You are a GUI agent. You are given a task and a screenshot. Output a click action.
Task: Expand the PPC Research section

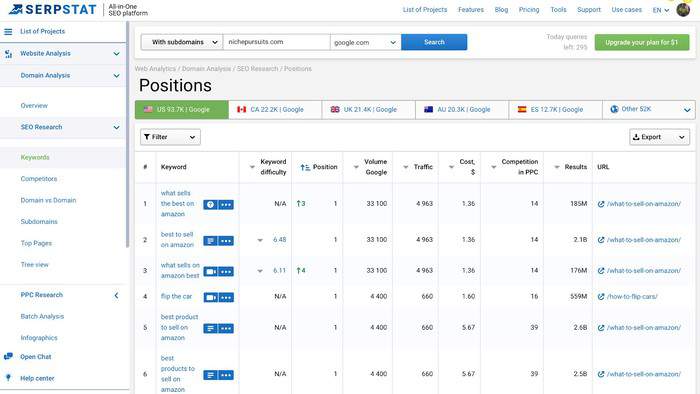pyautogui.click(x=117, y=295)
